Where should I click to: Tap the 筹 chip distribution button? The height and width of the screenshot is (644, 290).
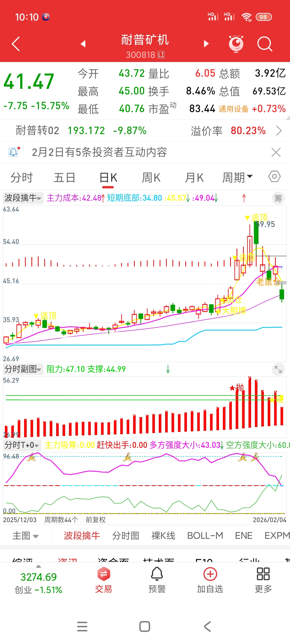click(278, 198)
